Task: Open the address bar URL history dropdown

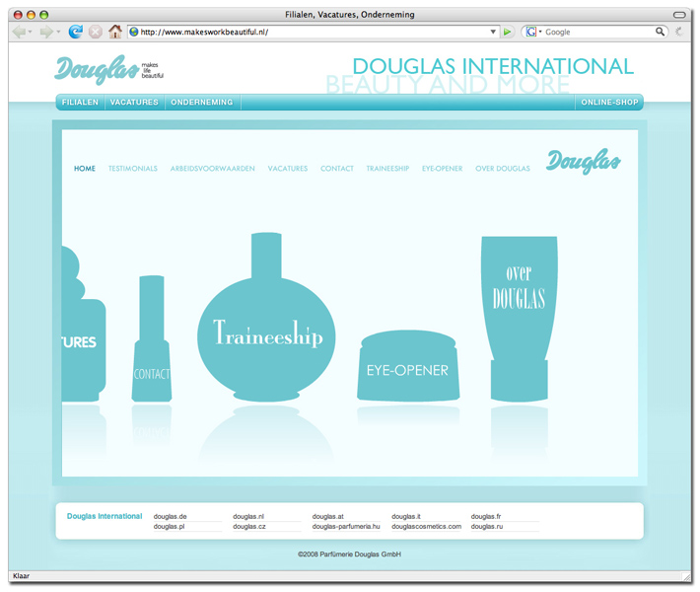Action: tap(493, 32)
